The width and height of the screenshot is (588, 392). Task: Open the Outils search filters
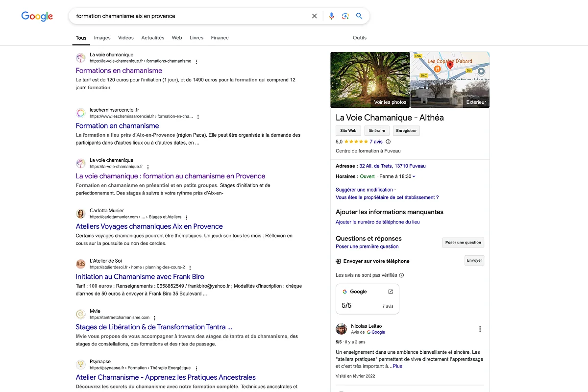(x=360, y=38)
